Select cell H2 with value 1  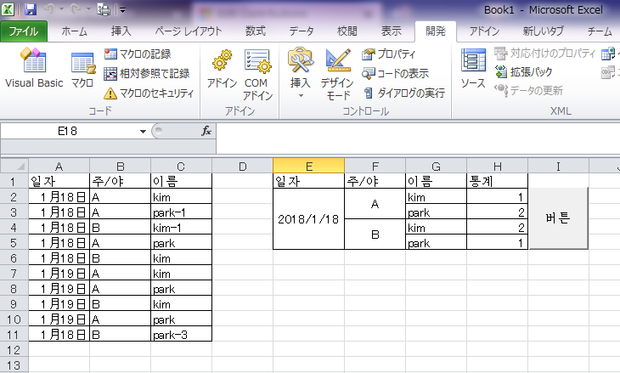[x=497, y=197]
